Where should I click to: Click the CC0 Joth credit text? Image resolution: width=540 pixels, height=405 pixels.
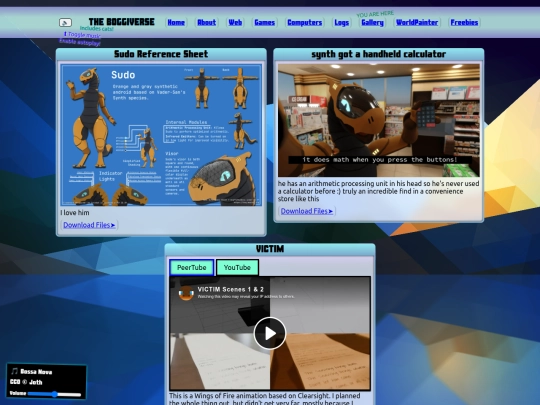pos(26,382)
